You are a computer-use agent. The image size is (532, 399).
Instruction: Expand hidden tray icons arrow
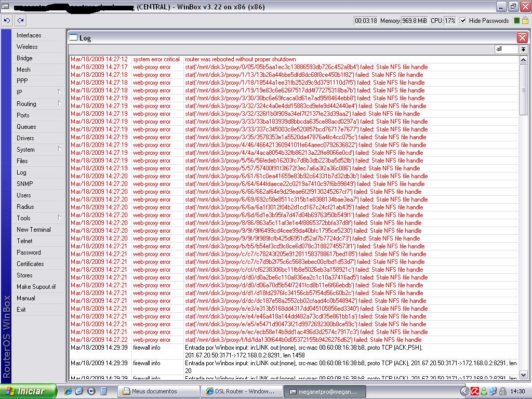click(x=465, y=391)
